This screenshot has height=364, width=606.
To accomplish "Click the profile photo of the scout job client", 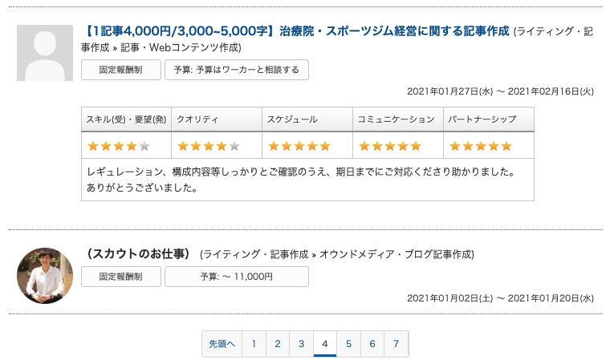I will click(45, 276).
